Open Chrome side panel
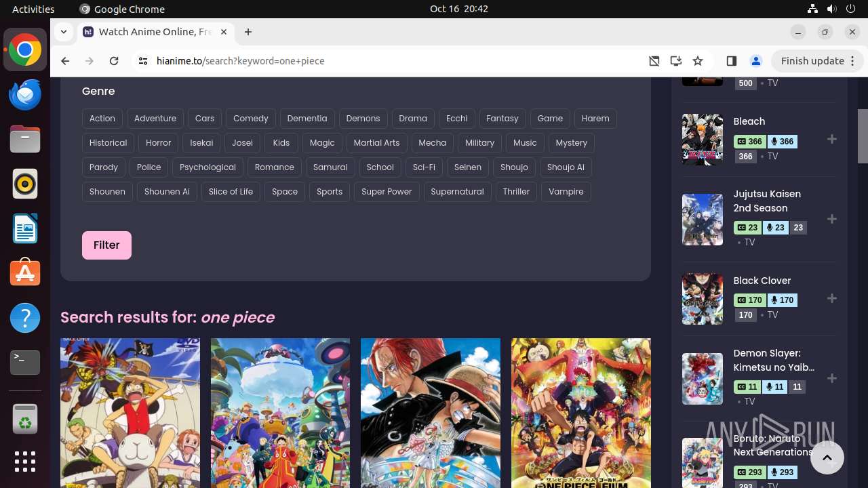 731,61
